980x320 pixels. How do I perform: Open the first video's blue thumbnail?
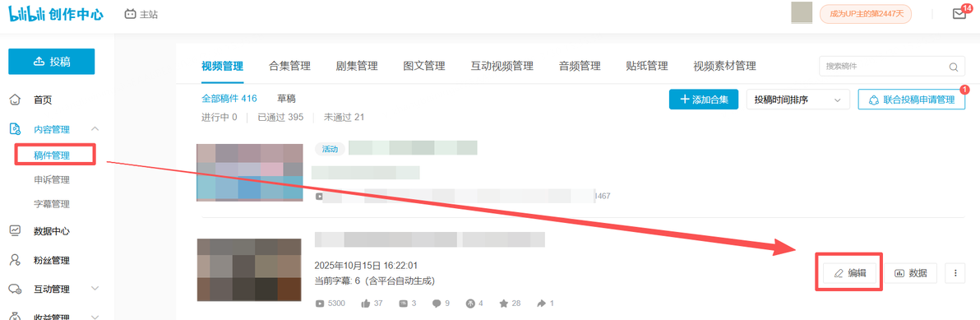tap(249, 172)
